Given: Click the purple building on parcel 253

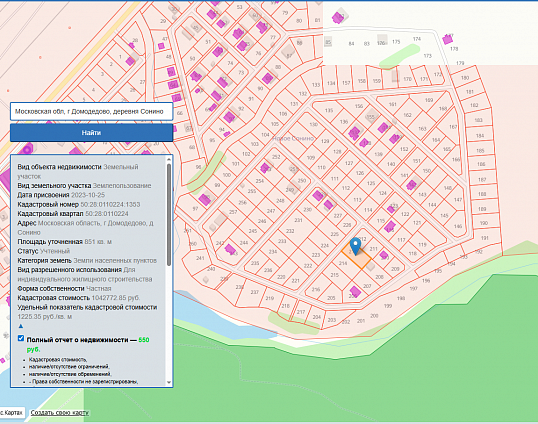Looking at the screenshot, I should 265,168.
